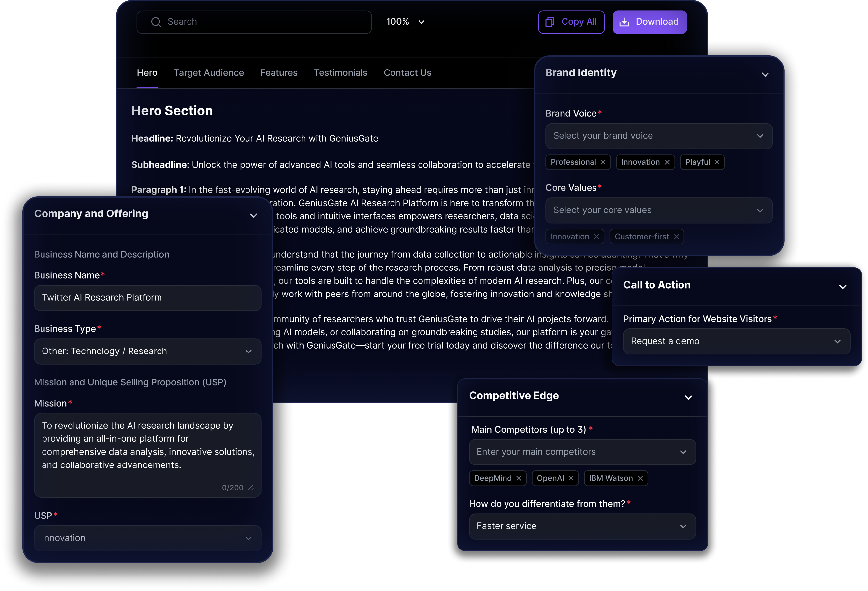Viewport: 868px width, 591px height.
Task: Open the Request a demo dropdown
Action: point(736,341)
